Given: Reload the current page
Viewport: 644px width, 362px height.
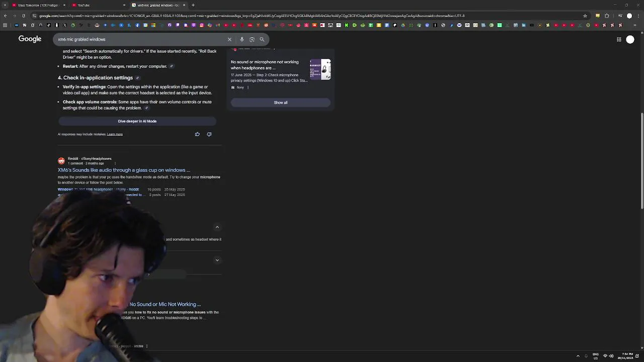Looking at the screenshot, I should coord(23,16).
